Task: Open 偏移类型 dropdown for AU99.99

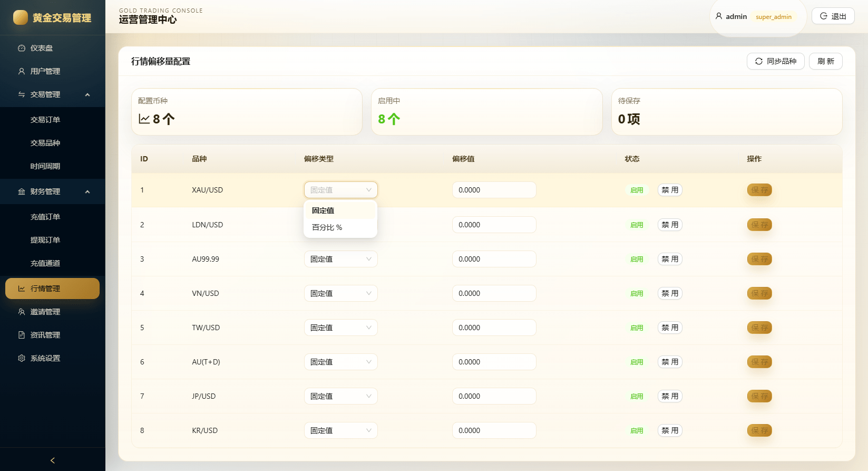Action: [341, 259]
